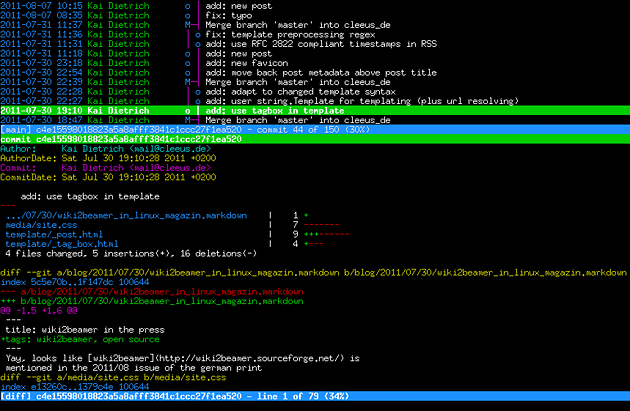Click the wiki2beamer markdown entry in diffstat
Viewport: 630px width, 411px height.
[126, 215]
